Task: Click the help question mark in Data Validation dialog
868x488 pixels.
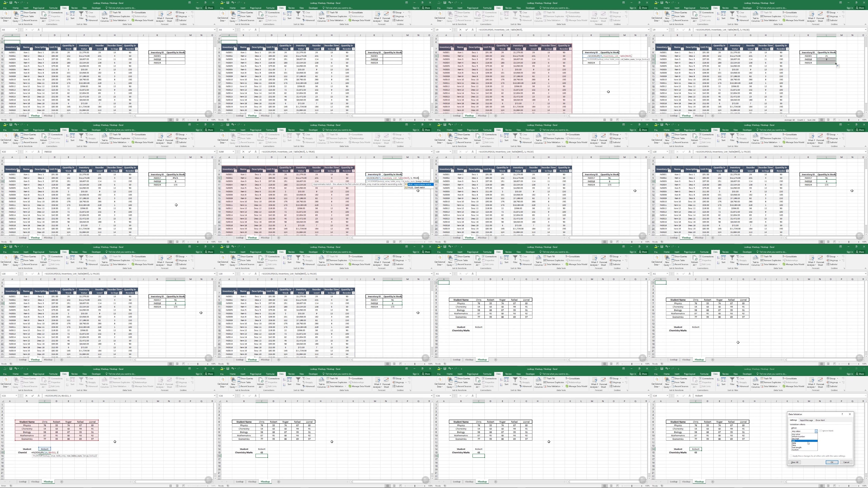Action: [x=843, y=414]
